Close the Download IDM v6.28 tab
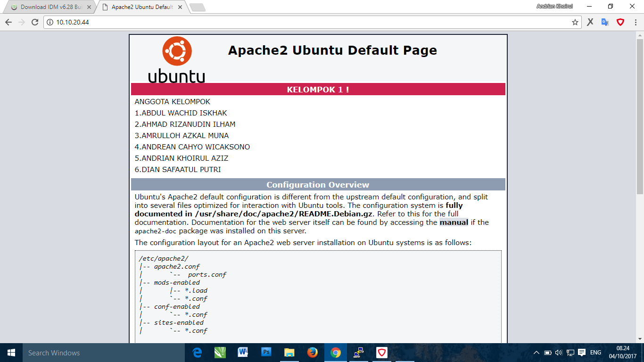The width and height of the screenshot is (644, 362). tap(89, 7)
